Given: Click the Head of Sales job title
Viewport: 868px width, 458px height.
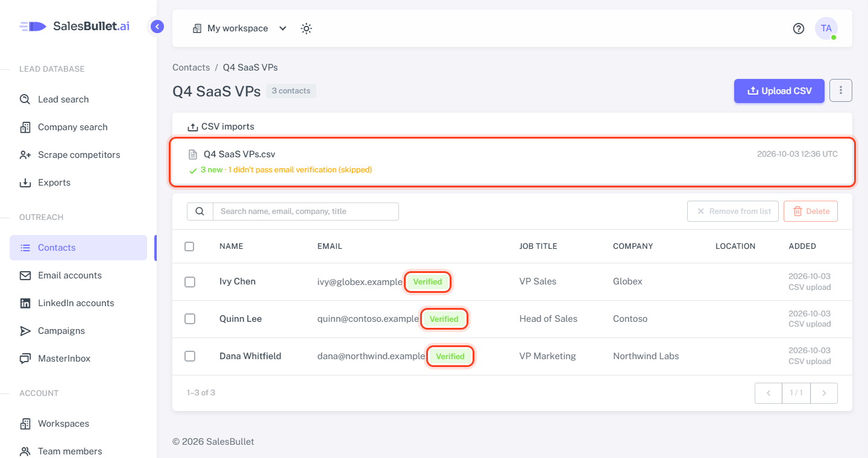Looking at the screenshot, I should 549,319.
